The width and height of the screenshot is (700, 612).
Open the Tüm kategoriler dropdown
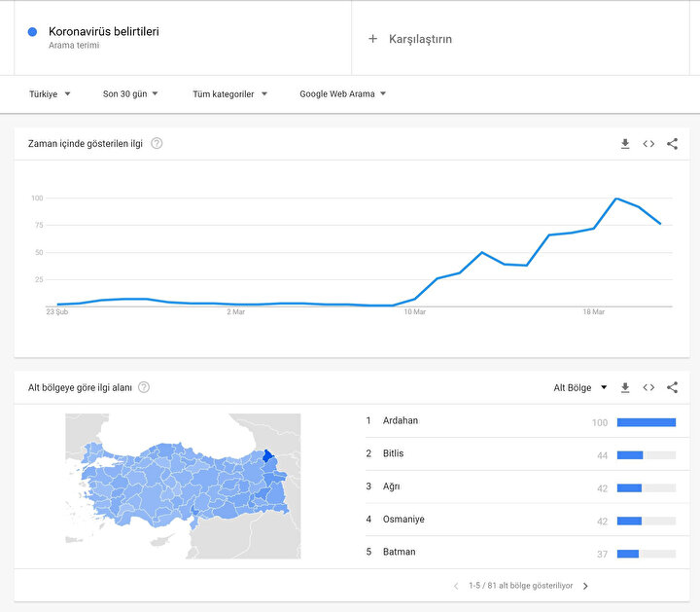tap(229, 94)
